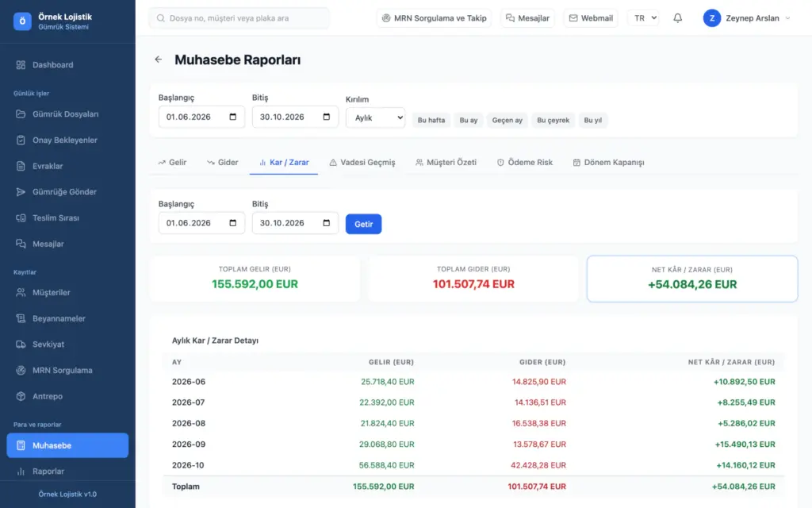Image resolution: width=812 pixels, height=508 pixels.
Task: Open calendar picker on Kar/Zarar Bitiş date
Action: click(x=327, y=223)
